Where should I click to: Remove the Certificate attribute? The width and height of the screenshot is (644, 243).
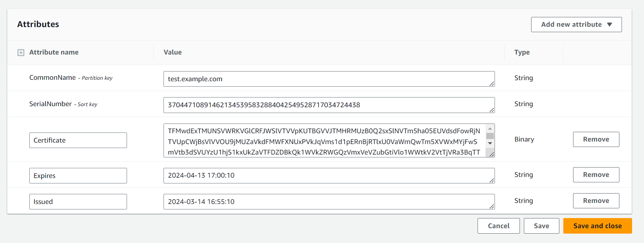pyautogui.click(x=596, y=139)
